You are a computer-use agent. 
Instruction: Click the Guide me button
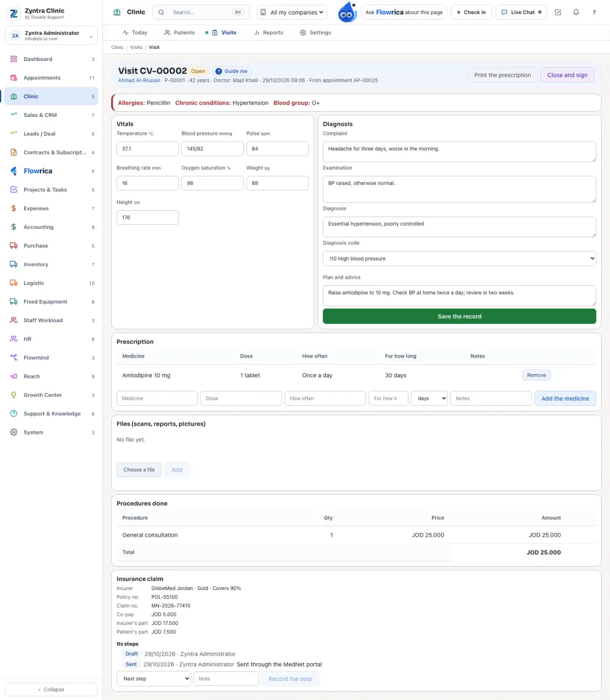click(231, 71)
